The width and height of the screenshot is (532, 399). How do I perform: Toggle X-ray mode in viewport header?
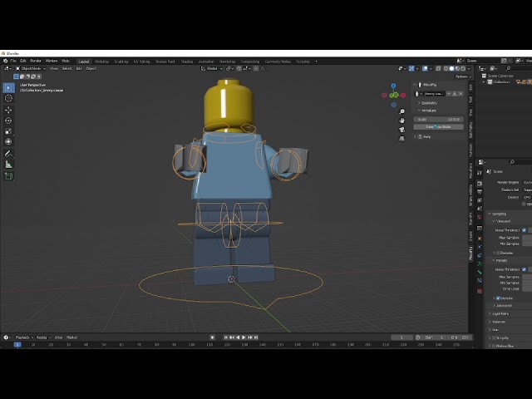438,68
